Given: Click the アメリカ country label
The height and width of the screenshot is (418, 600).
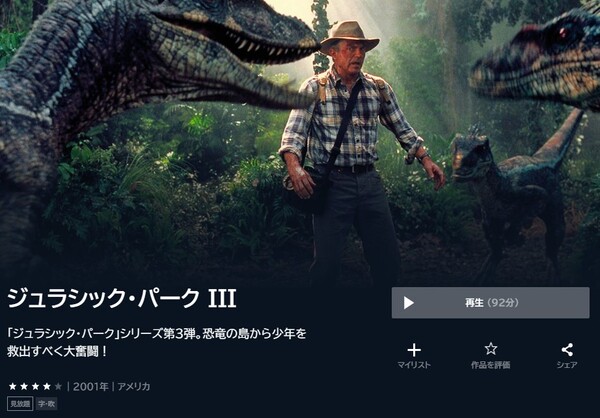Looking at the screenshot, I should point(134,387).
